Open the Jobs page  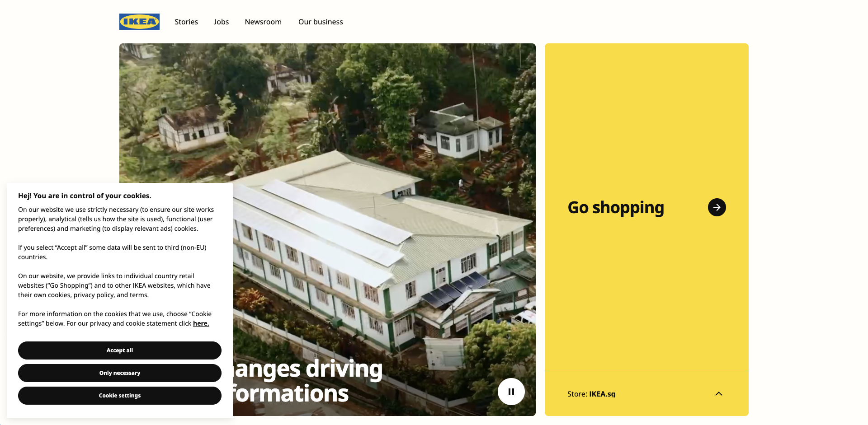221,22
